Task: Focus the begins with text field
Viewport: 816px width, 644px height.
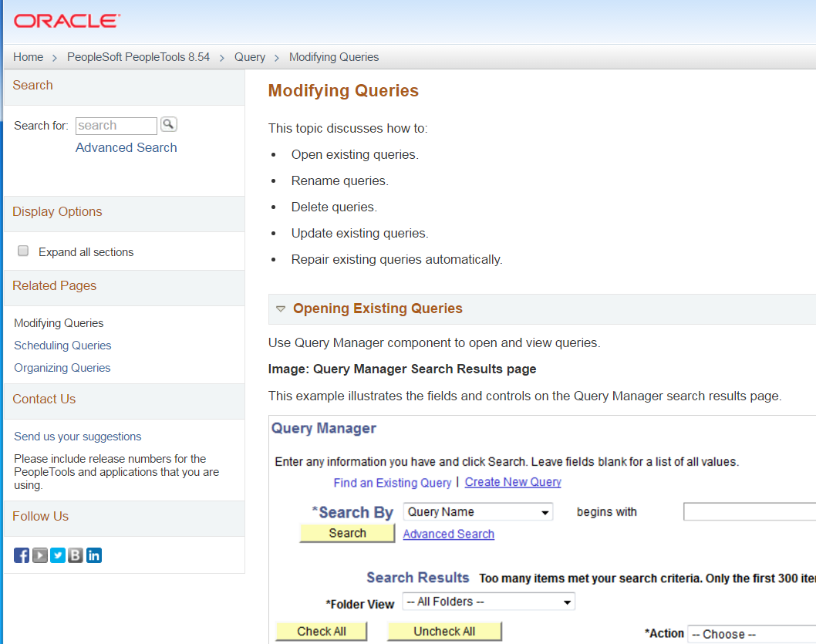Action: click(x=750, y=512)
